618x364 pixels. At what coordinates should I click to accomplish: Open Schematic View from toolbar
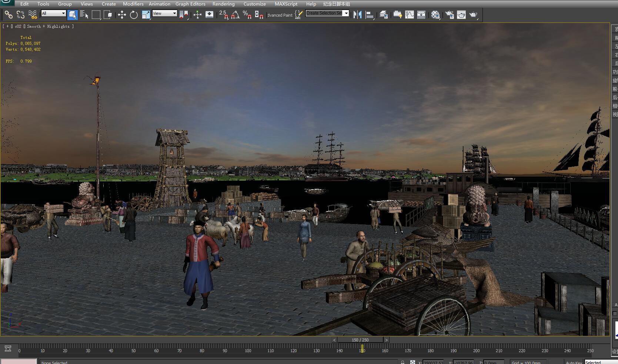pos(421,15)
